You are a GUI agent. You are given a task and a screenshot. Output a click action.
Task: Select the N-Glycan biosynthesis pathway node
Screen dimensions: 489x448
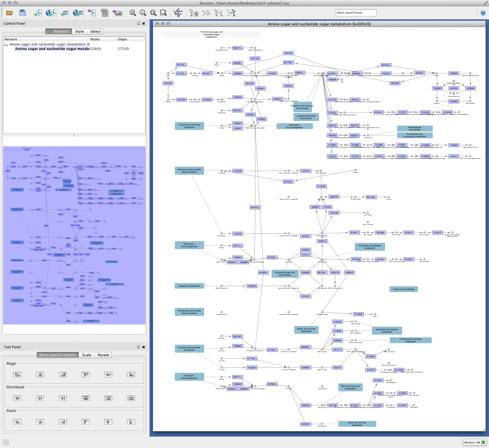click(x=403, y=289)
